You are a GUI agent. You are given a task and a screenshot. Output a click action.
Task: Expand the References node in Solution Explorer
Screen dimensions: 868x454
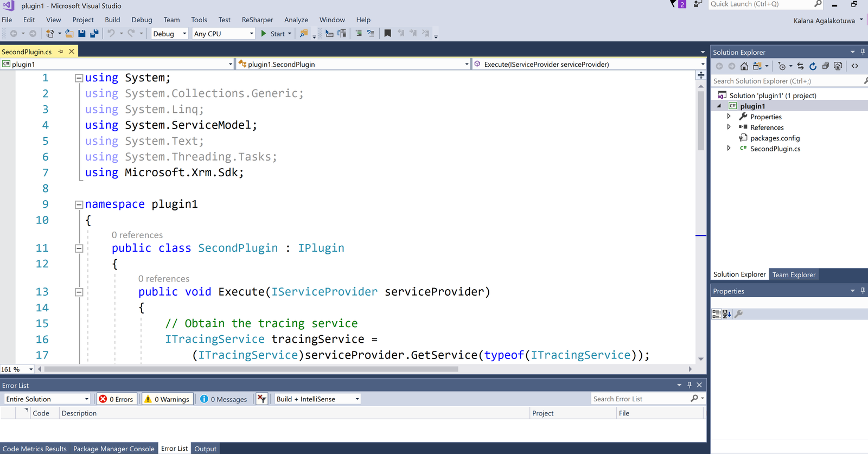(x=729, y=127)
